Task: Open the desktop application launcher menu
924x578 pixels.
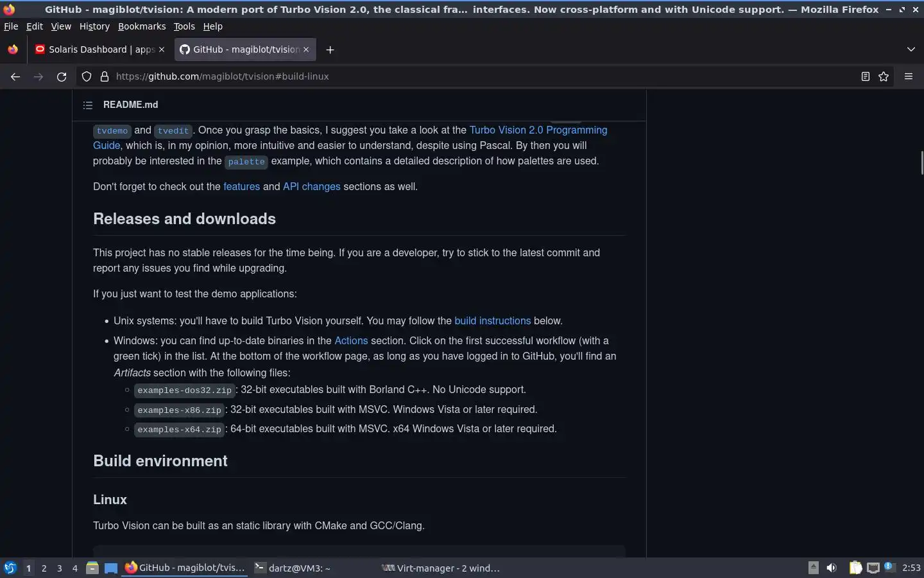Action: pyautogui.click(x=10, y=568)
